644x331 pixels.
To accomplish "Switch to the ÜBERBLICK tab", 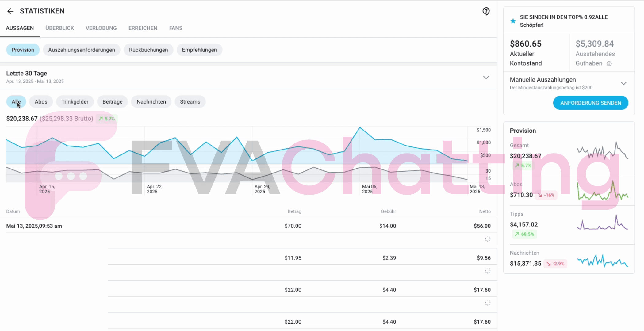I will pyautogui.click(x=59, y=28).
